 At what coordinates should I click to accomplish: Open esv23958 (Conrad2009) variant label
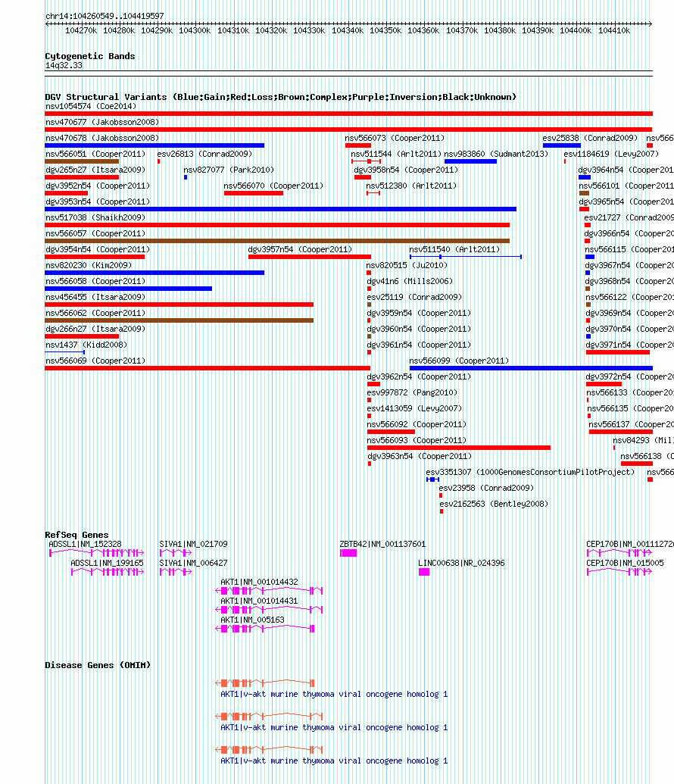coord(486,488)
